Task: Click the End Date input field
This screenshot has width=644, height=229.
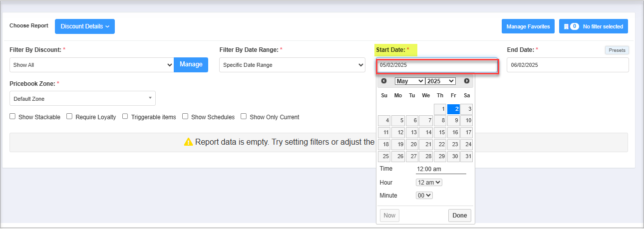Action: point(568,65)
